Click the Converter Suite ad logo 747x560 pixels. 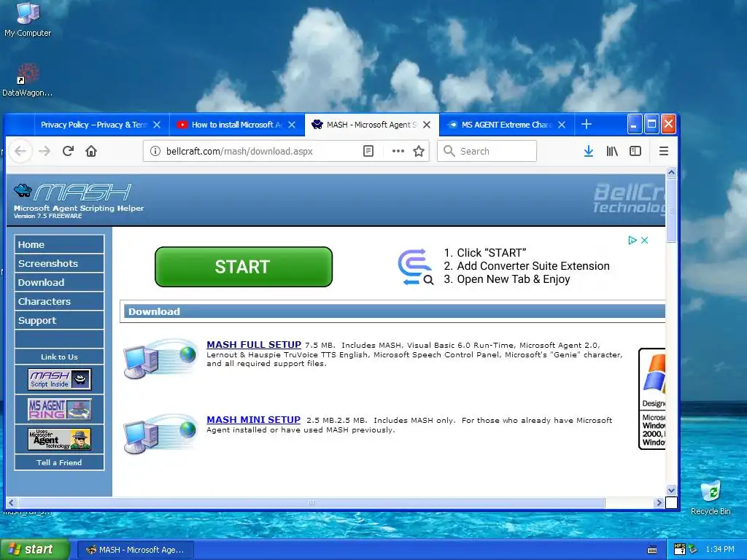pos(415,267)
